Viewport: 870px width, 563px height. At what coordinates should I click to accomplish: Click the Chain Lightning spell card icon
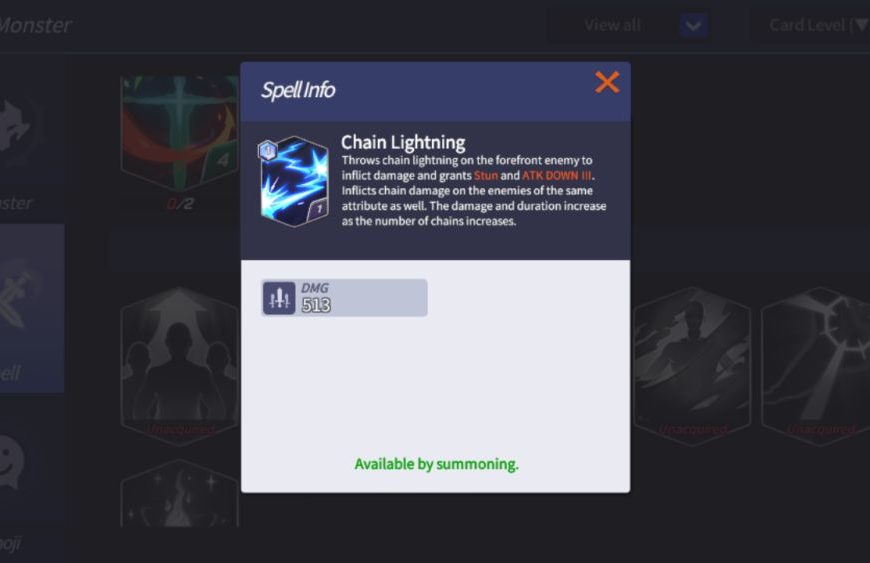pyautogui.click(x=294, y=181)
